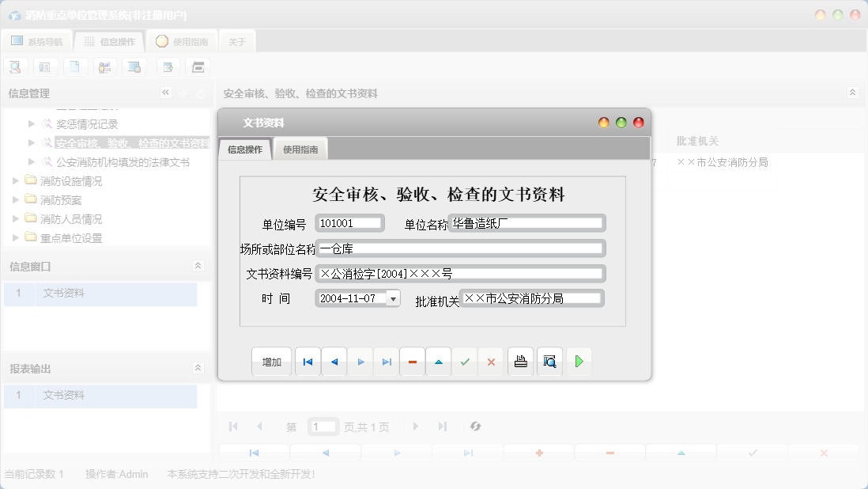The height and width of the screenshot is (489, 868).
Task: Jump to the last record navigation icon
Action: tap(386, 362)
